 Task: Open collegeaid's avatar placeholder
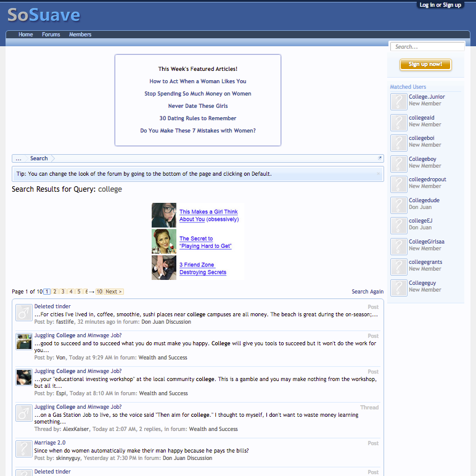(x=398, y=122)
